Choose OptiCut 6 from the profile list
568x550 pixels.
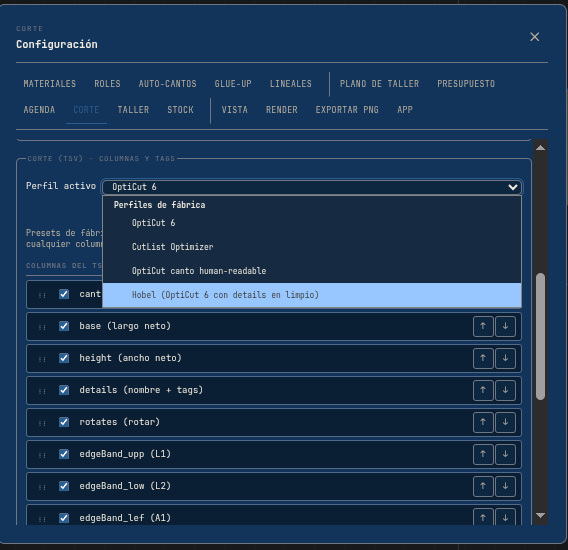point(312,223)
